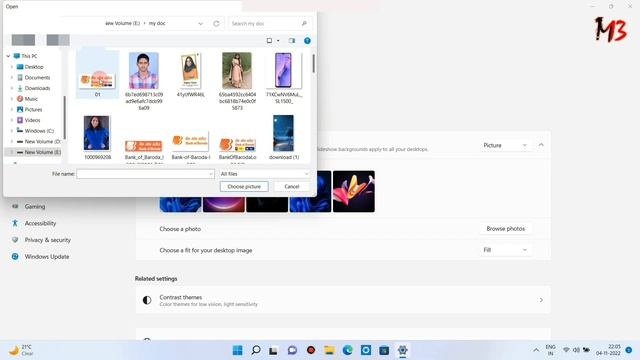Refresh the my doc folder
Viewport: 640px width, 360px height.
pyautogui.click(x=216, y=23)
